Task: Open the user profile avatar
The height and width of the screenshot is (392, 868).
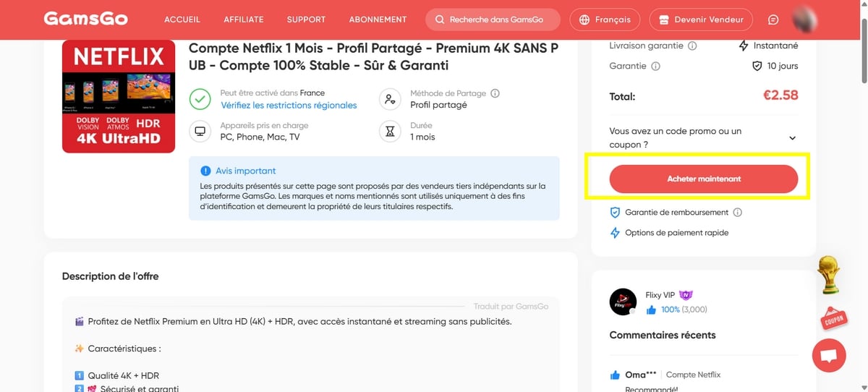Action: [x=805, y=20]
